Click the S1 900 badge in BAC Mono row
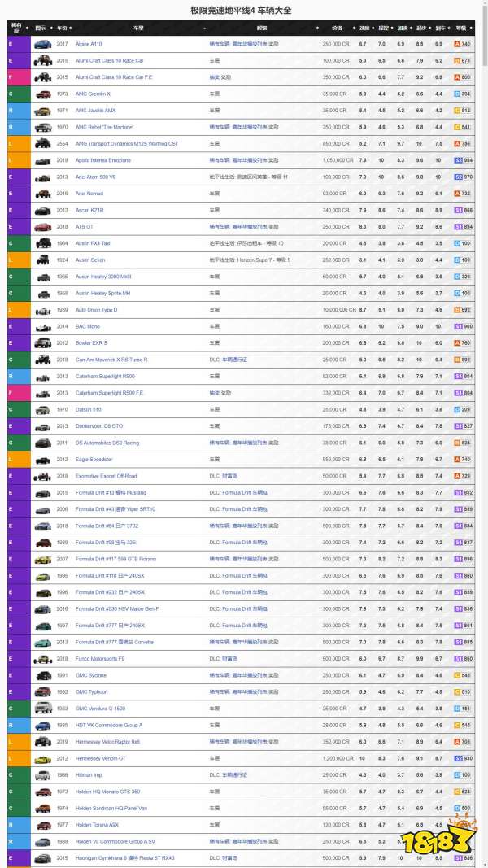 (462, 326)
